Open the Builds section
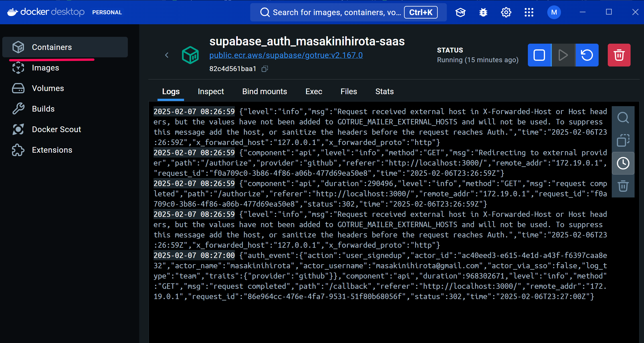This screenshot has height=343, width=644. click(43, 109)
